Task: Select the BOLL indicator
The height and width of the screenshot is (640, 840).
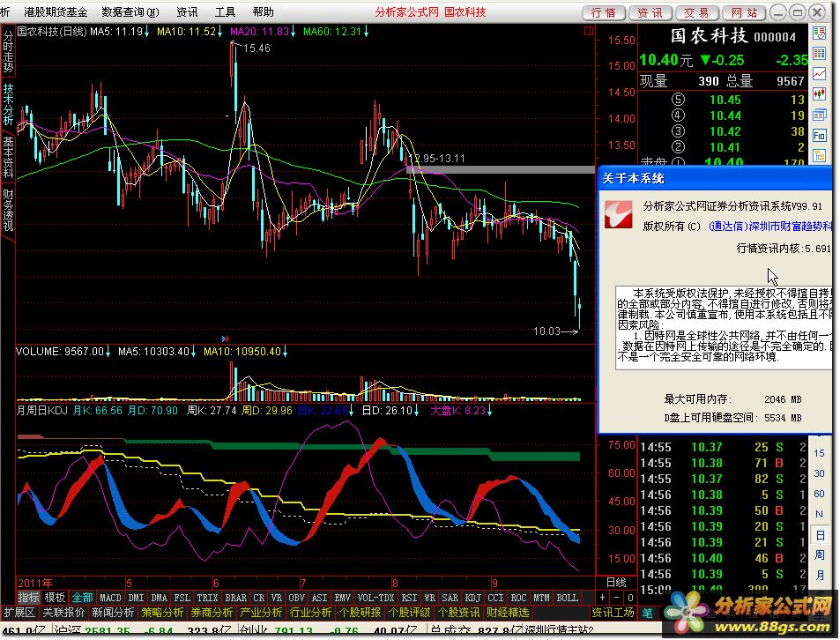Action: point(567,598)
